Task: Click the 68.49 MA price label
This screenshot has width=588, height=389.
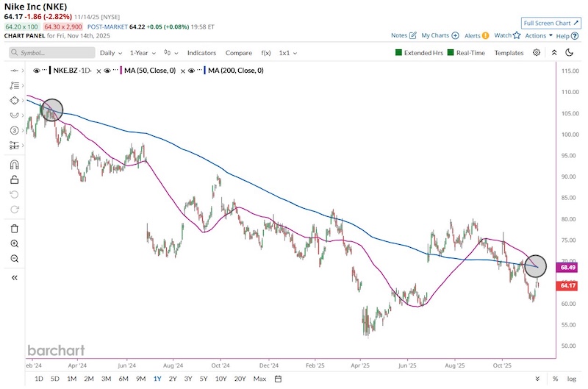Action: (x=567, y=267)
